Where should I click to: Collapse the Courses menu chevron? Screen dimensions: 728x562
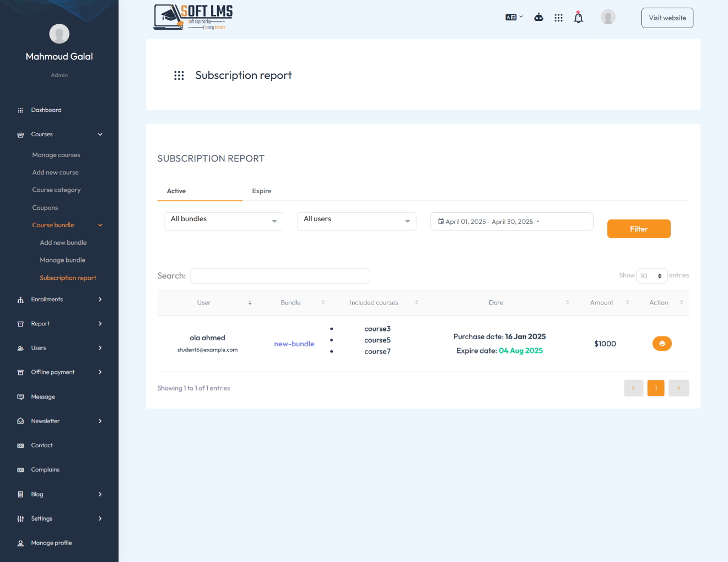point(100,135)
